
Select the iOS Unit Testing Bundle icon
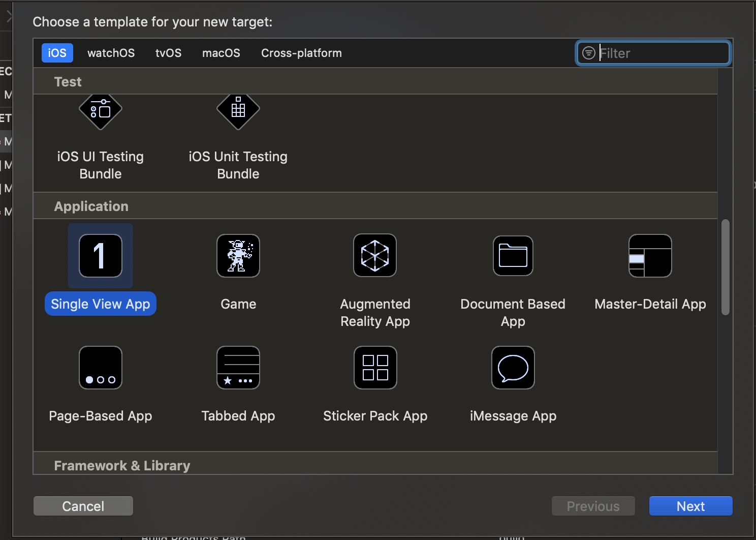point(238,111)
